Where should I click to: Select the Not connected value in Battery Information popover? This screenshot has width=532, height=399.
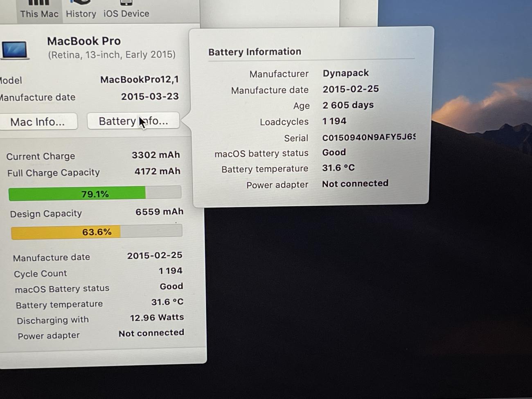tap(355, 183)
